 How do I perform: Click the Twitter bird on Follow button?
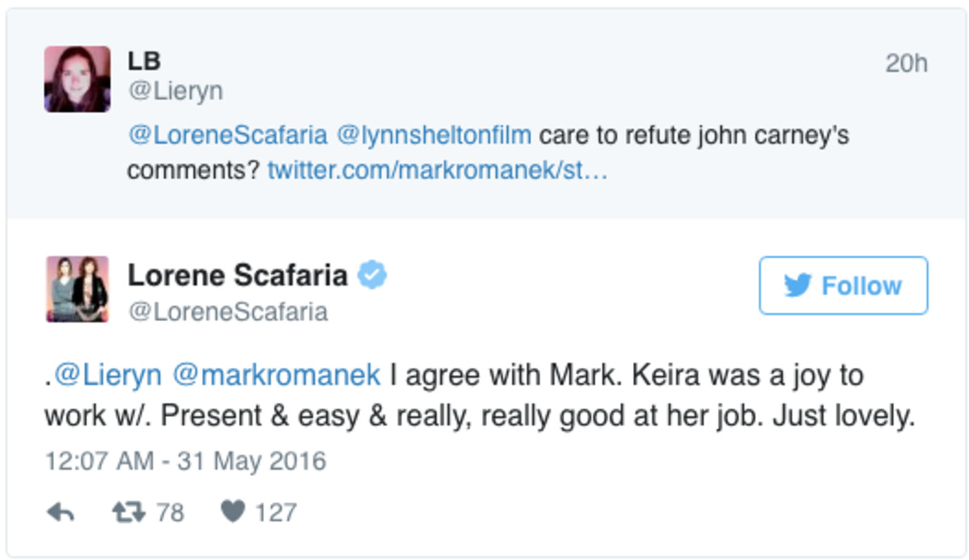797,286
